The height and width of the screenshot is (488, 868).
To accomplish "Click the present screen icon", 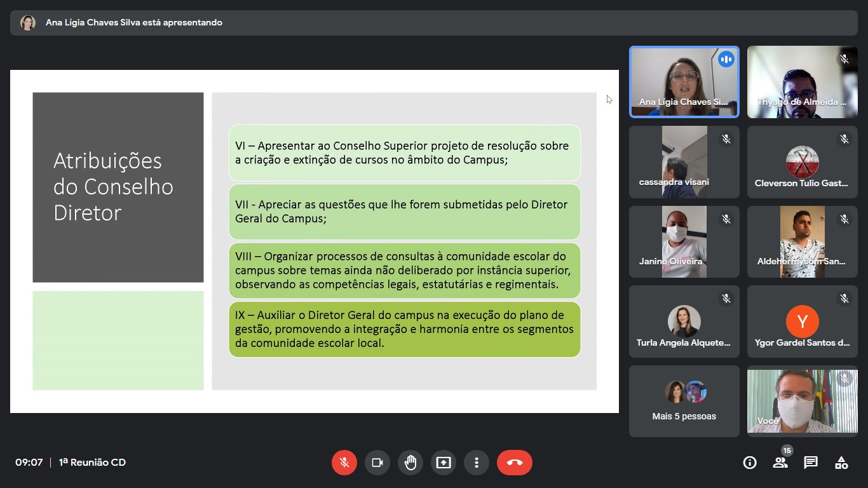I will tap(444, 463).
